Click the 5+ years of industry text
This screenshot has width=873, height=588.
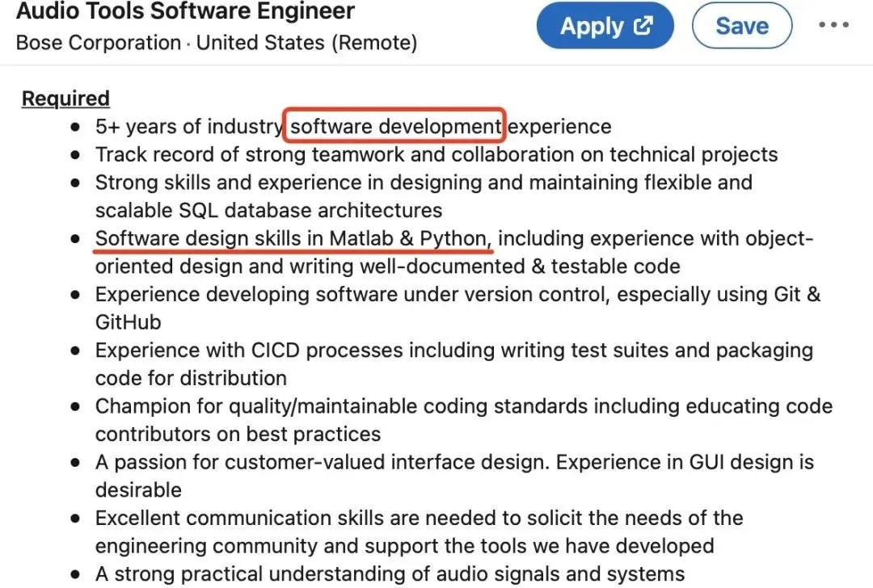pyautogui.click(x=189, y=127)
